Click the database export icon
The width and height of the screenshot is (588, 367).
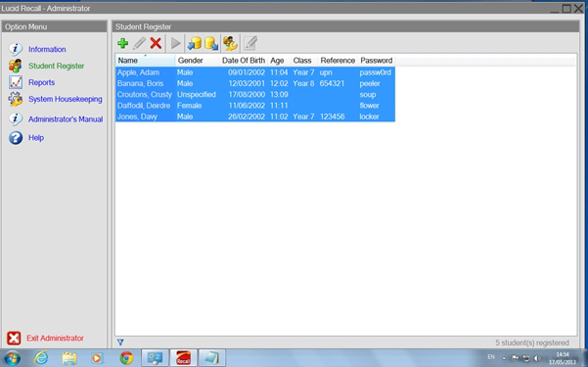[x=211, y=43]
